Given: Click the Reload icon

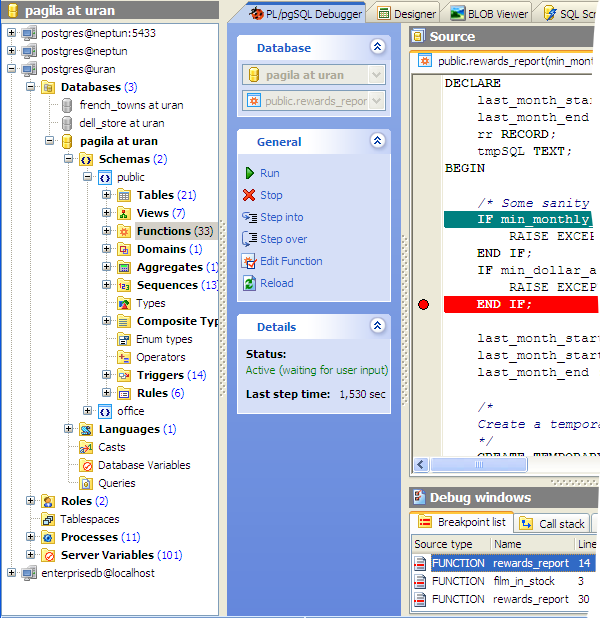Looking at the screenshot, I should (x=249, y=283).
